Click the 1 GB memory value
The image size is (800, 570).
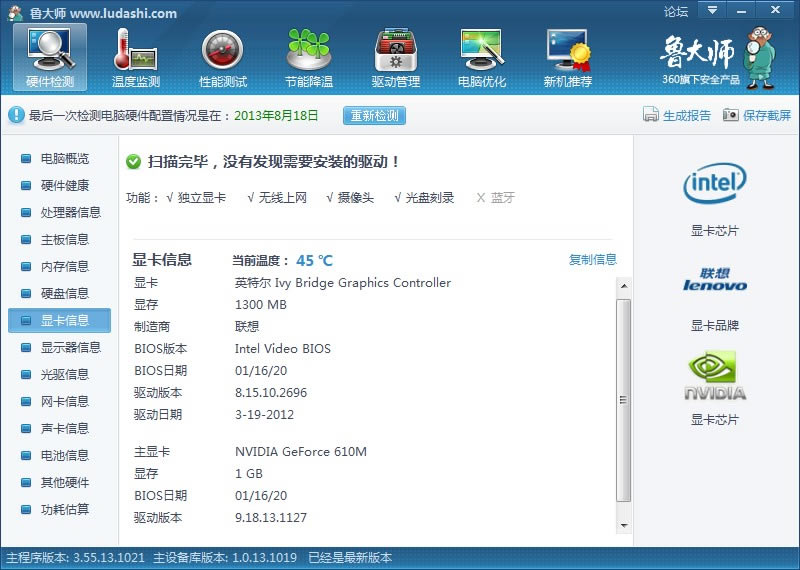pyautogui.click(x=248, y=474)
